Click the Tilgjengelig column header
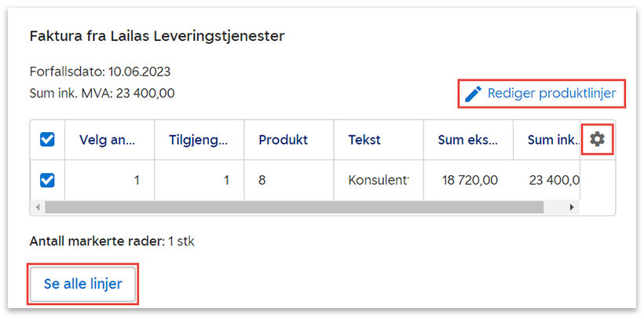 pyautogui.click(x=198, y=140)
